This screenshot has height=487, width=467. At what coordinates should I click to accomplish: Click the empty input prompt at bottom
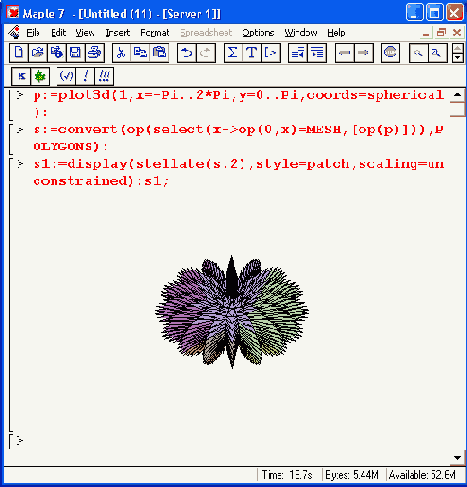click(20, 441)
